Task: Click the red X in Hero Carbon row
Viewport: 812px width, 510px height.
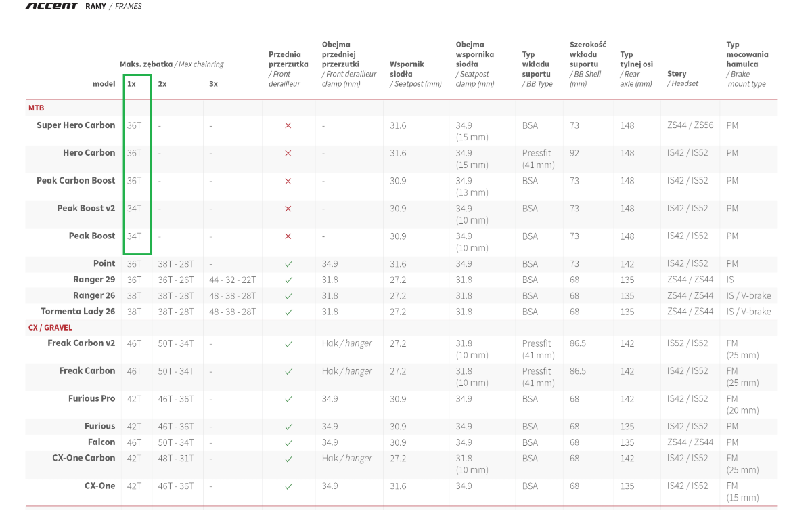Action: point(288,153)
